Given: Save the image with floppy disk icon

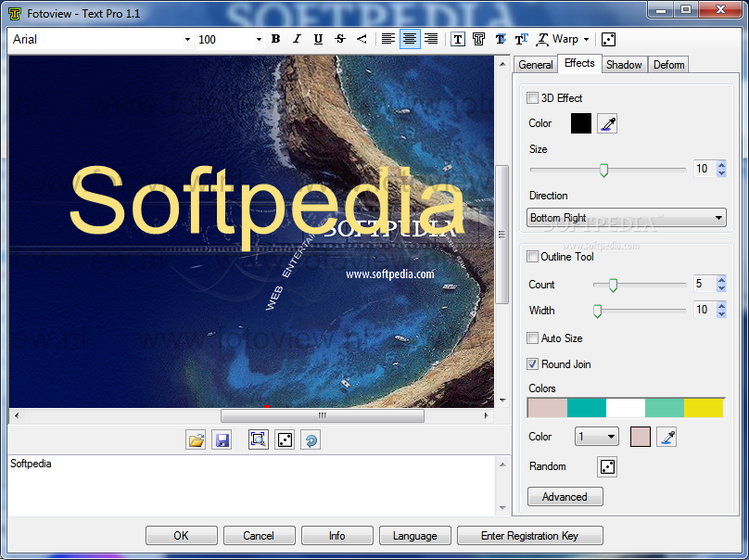Looking at the screenshot, I should [222, 440].
